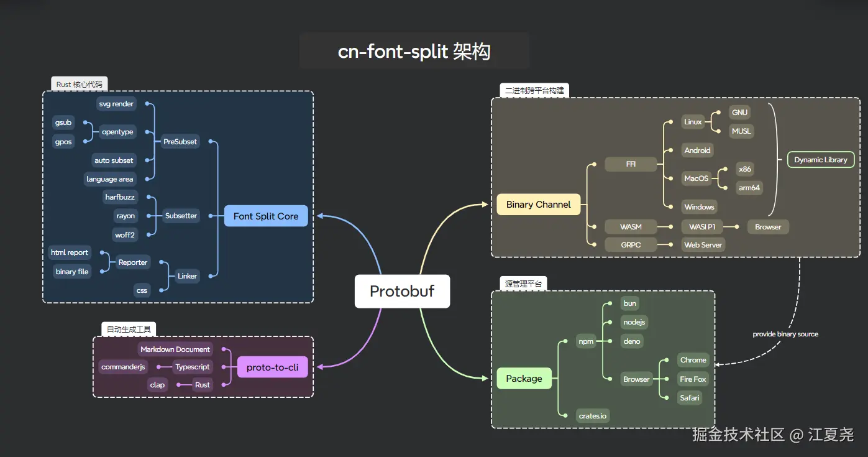The image size is (868, 457).
Task: Click the crates.io node
Action: (592, 416)
